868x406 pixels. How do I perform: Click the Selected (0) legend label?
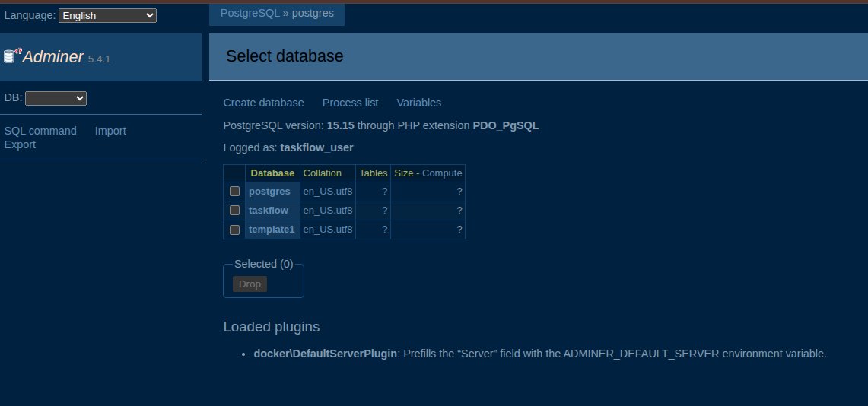[263, 264]
